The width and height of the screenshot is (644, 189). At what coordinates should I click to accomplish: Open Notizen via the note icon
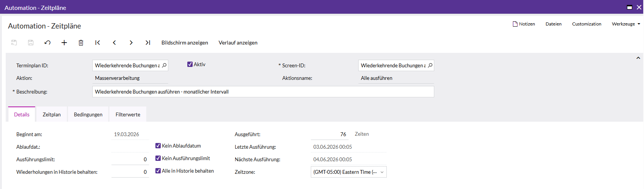[x=515, y=24]
